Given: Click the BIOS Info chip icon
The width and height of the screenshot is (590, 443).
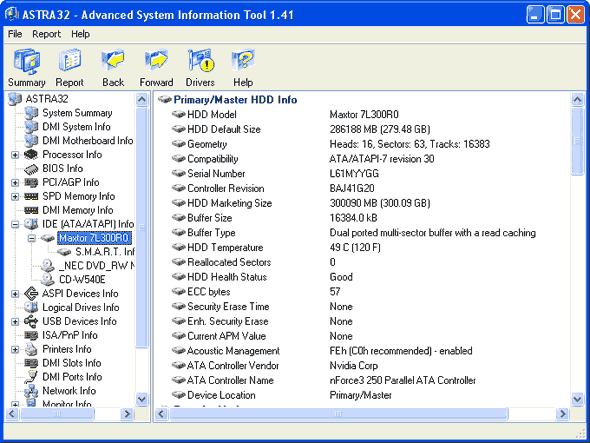Looking at the screenshot, I should (x=31, y=169).
